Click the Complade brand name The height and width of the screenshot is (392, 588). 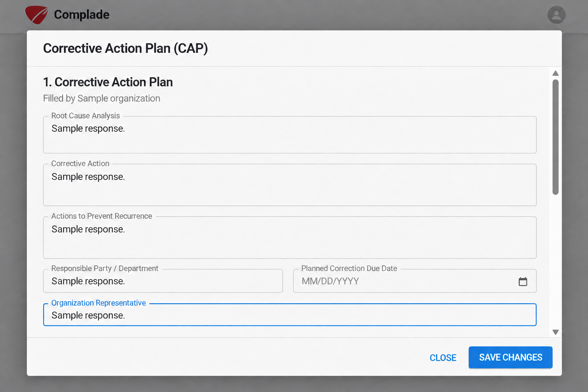[x=82, y=15]
